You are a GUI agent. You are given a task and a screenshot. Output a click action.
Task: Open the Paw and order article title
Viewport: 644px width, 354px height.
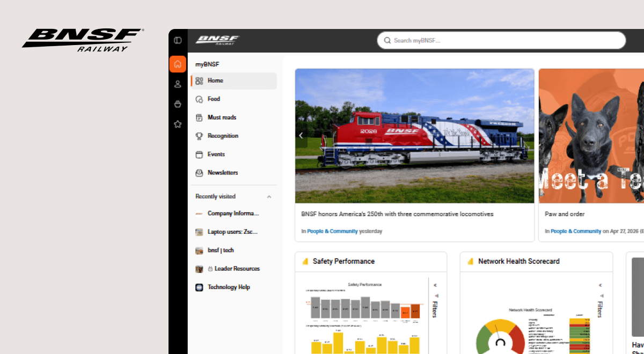(565, 214)
